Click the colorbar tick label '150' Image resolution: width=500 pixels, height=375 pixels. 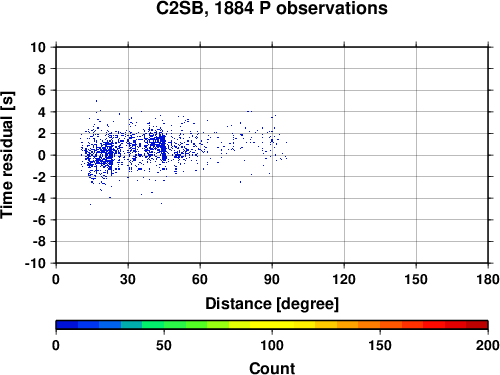pos(380,345)
